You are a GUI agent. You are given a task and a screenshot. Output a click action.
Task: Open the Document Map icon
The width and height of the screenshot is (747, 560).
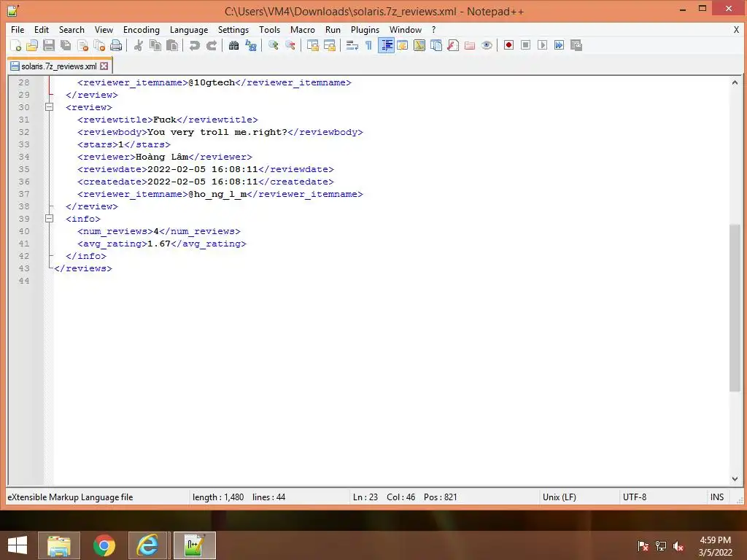[x=419, y=45]
